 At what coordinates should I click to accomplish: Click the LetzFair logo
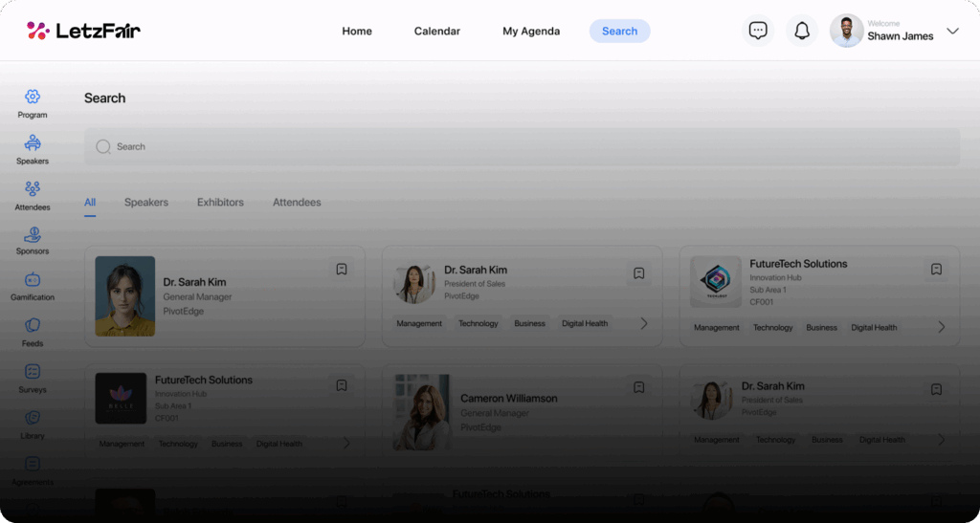(83, 31)
